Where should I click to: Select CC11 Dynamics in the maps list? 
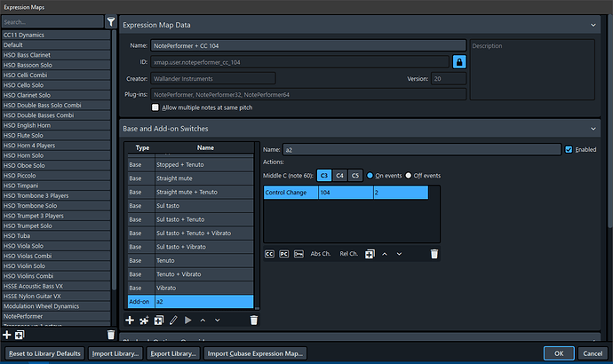point(56,35)
